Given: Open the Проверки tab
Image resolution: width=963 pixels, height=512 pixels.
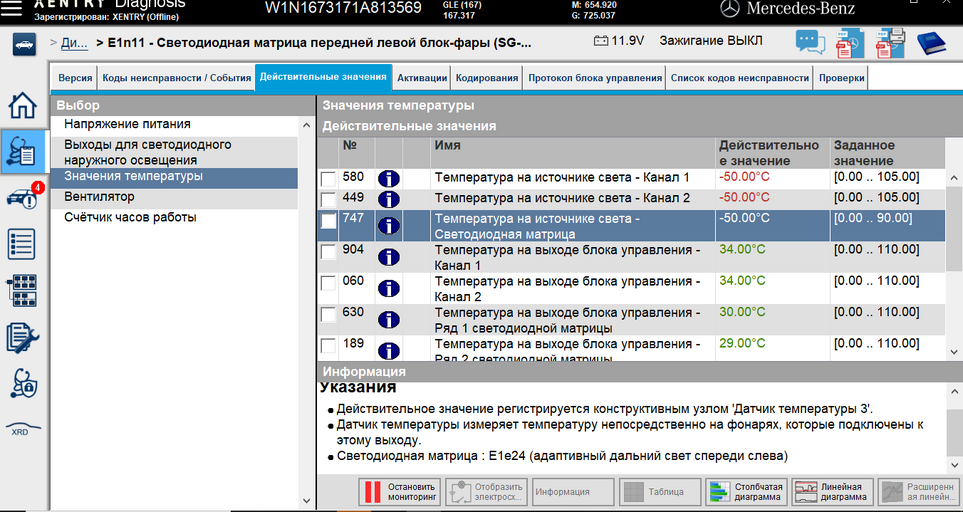Looking at the screenshot, I should (841, 78).
